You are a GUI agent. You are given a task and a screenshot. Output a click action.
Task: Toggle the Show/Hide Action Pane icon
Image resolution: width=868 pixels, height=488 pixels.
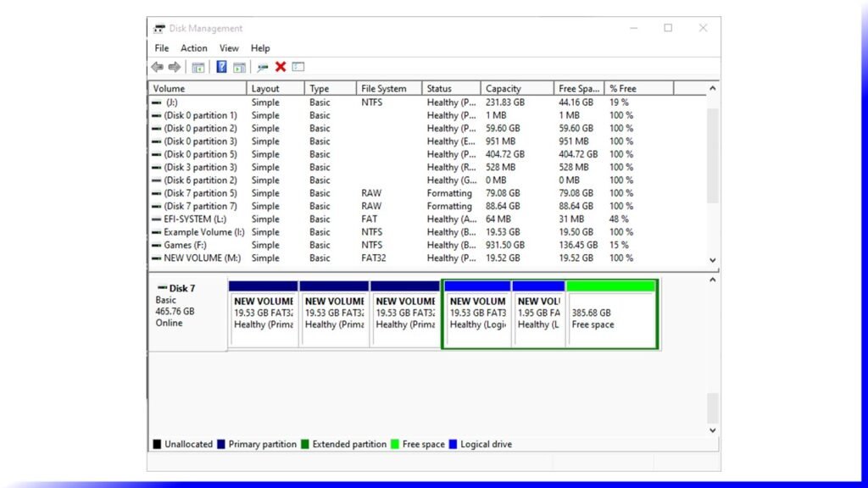pyautogui.click(x=239, y=67)
